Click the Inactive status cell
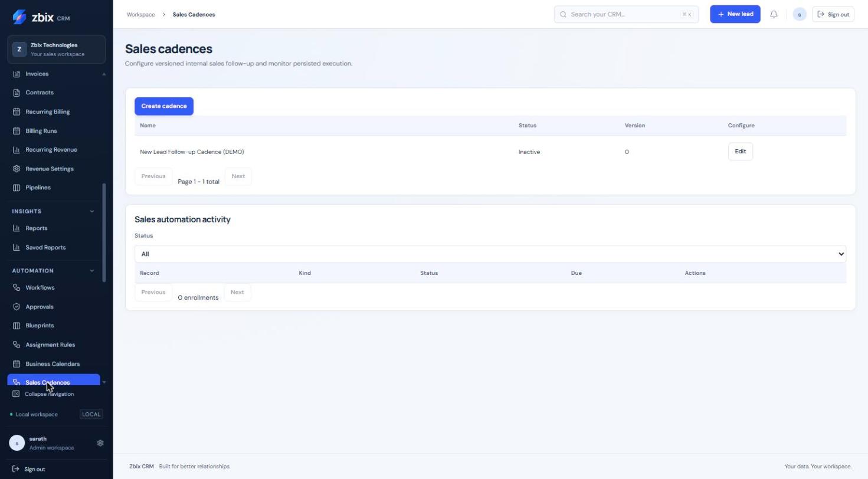The height and width of the screenshot is (479, 868). tap(529, 152)
